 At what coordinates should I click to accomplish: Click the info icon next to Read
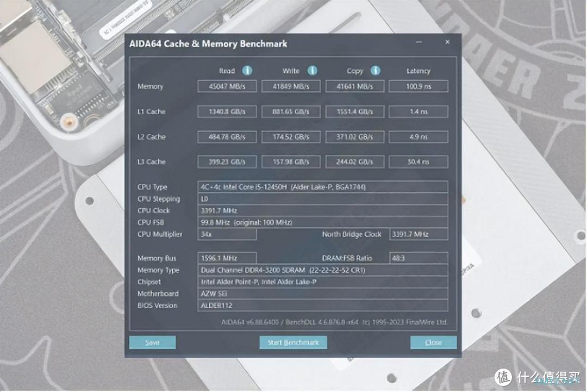point(247,71)
